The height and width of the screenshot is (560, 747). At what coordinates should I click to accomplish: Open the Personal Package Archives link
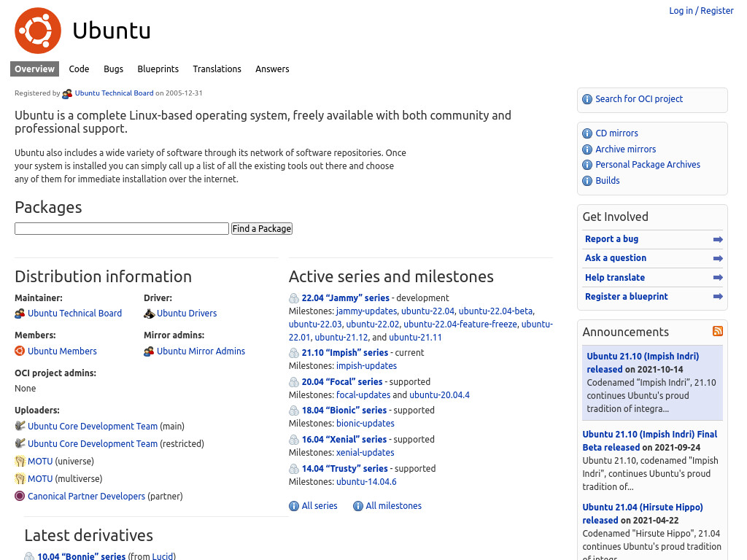coord(648,165)
